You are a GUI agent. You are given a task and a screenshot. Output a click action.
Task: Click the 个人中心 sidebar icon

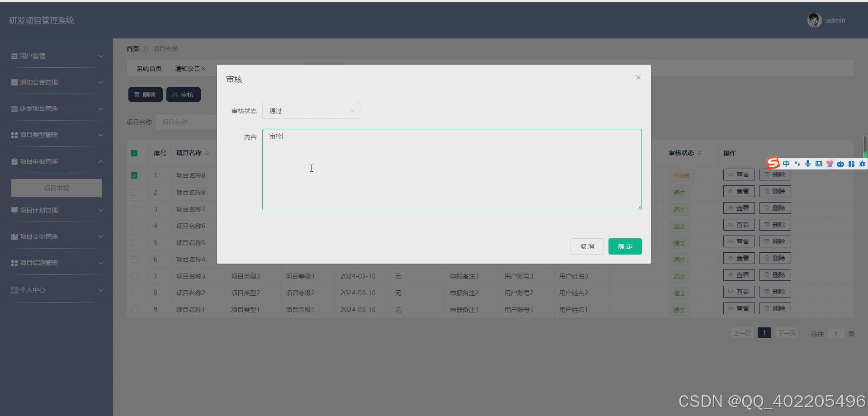[x=14, y=290]
